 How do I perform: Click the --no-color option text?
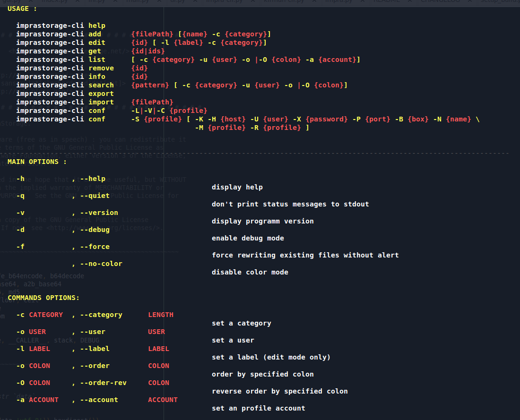click(101, 264)
